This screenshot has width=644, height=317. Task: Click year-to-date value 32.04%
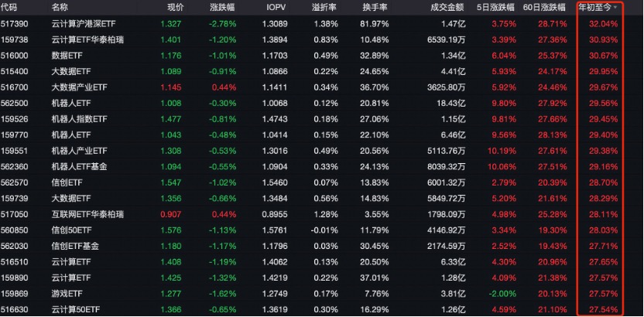(x=603, y=24)
